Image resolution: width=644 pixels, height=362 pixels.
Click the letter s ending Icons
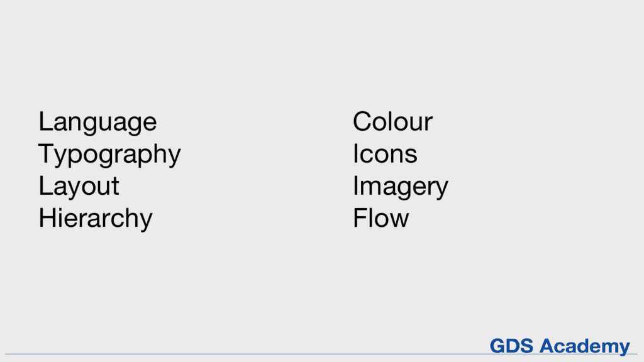click(x=411, y=156)
